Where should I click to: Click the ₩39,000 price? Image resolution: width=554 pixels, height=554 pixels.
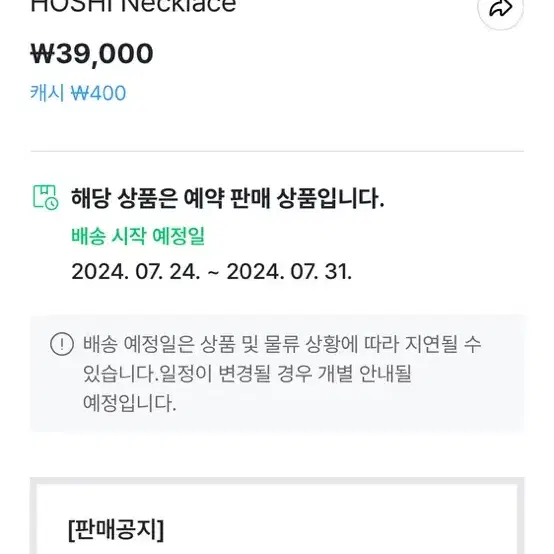click(92, 54)
